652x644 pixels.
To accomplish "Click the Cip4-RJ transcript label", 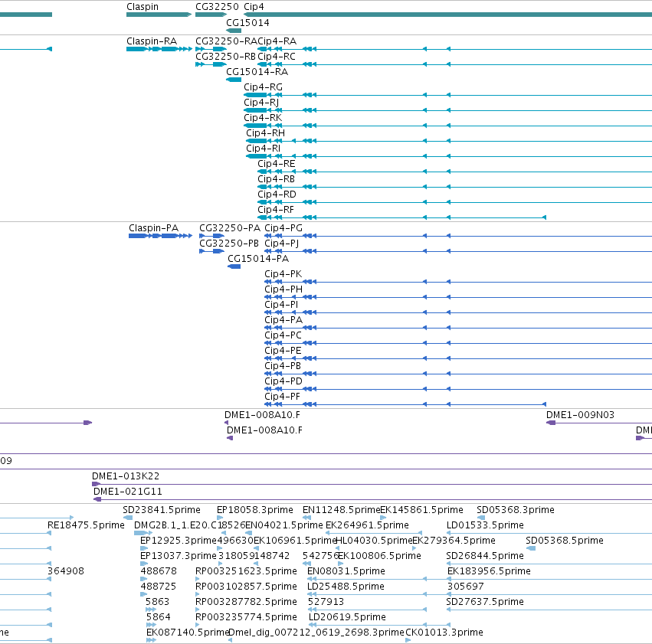I will [x=261, y=103].
